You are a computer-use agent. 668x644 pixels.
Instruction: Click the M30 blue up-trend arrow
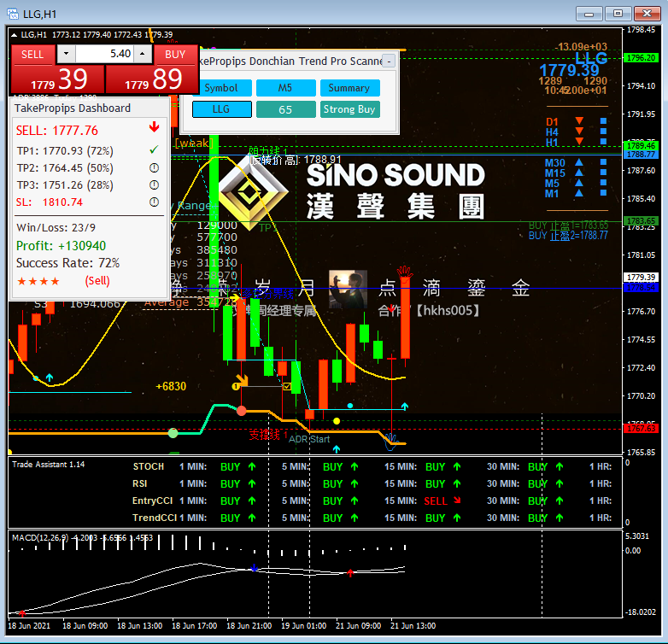point(579,161)
